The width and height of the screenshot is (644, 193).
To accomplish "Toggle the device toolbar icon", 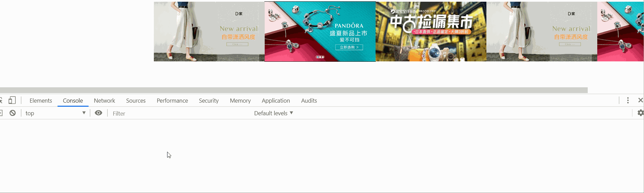I will click(x=12, y=100).
